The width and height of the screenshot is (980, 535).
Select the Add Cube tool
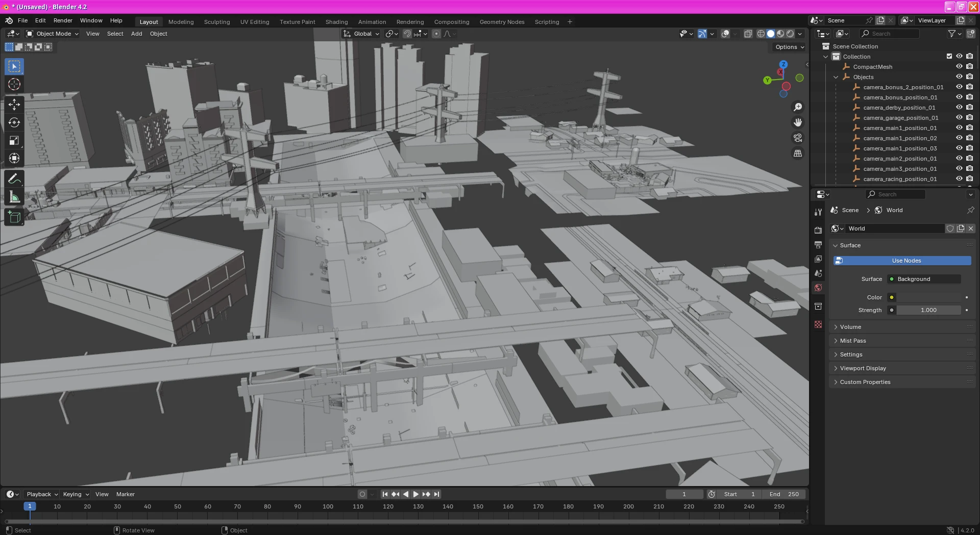[14, 217]
